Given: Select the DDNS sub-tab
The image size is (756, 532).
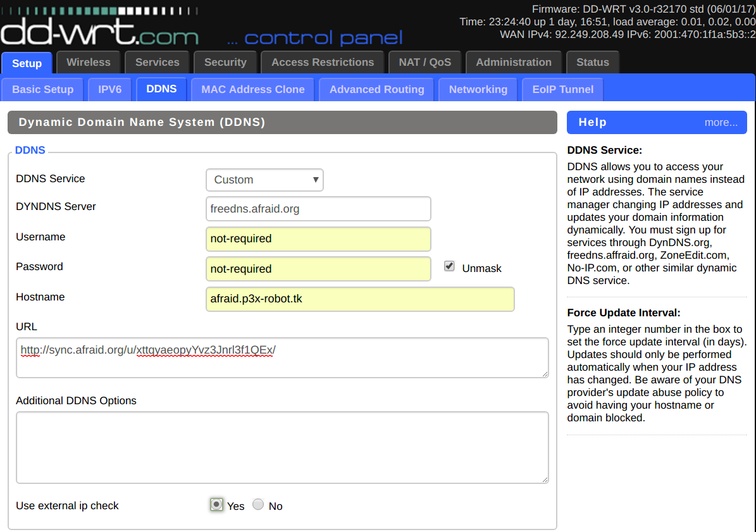Looking at the screenshot, I should point(161,89).
